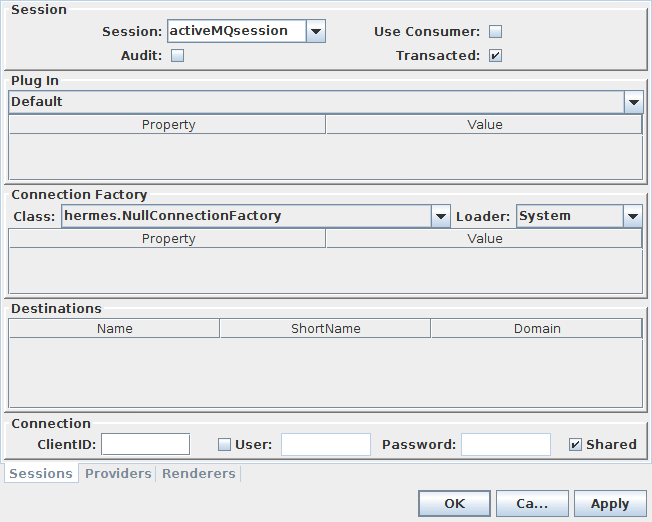Viewport: 652px width, 522px height.
Task: Enable the Use Consumer checkbox
Action: 495,32
